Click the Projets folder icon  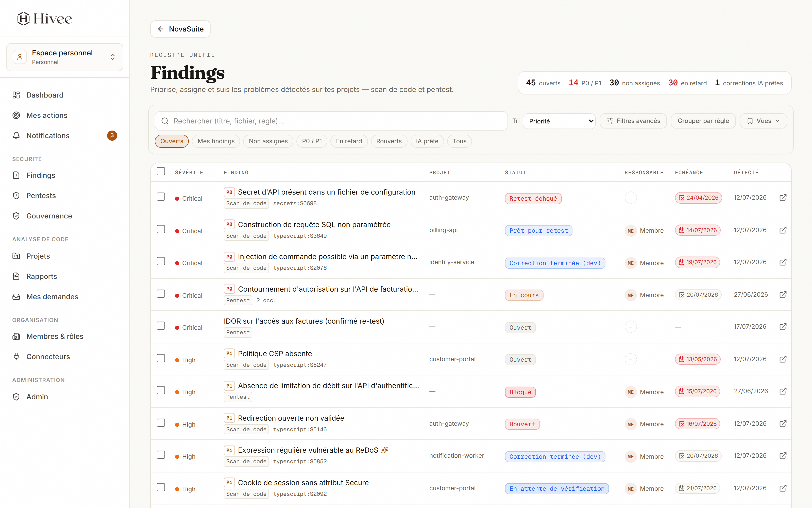point(16,256)
